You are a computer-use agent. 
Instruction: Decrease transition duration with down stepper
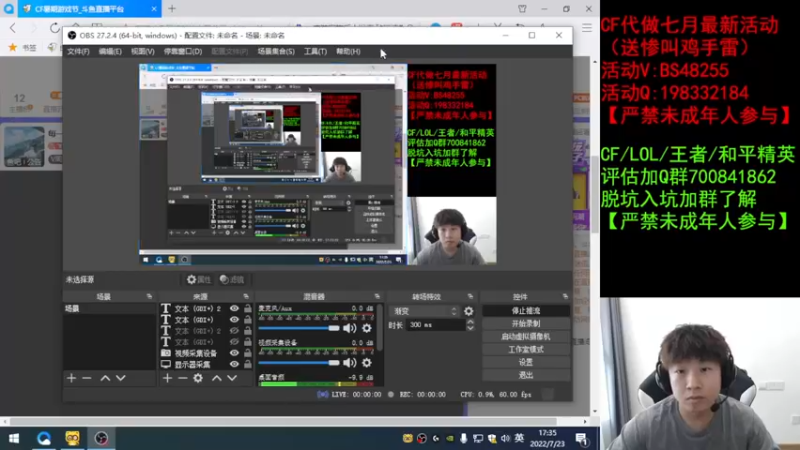tap(470, 328)
